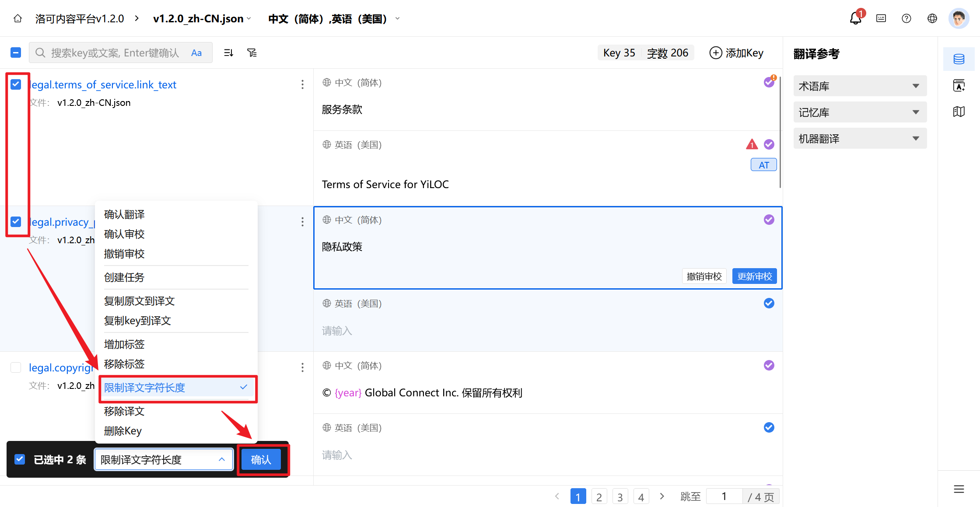
Task: Open the v1.2.0_zh-CN.json file dropdown
Action: coord(202,19)
